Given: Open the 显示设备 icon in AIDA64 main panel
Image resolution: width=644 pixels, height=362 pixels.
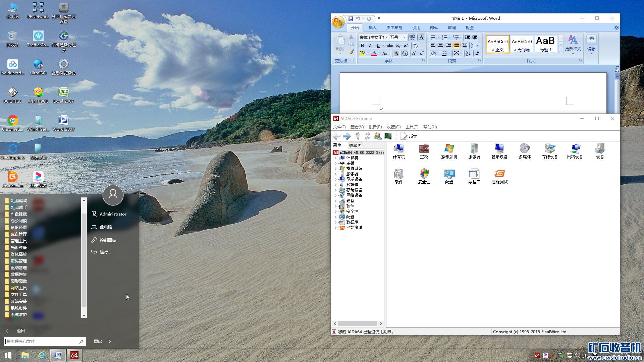Looking at the screenshot, I should [499, 151].
